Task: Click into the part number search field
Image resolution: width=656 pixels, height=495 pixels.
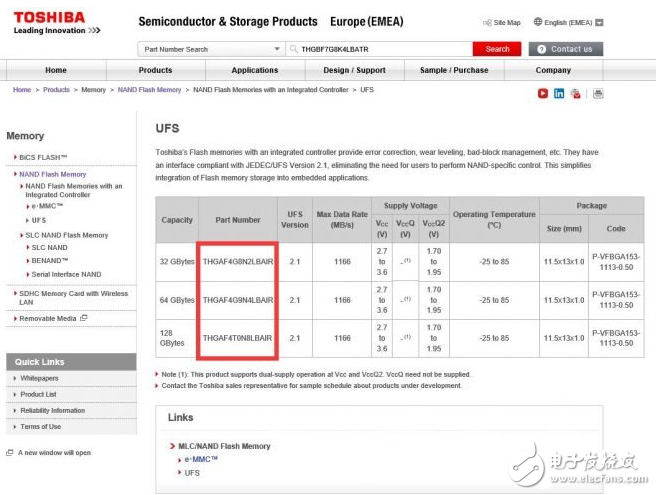Action: click(380, 49)
